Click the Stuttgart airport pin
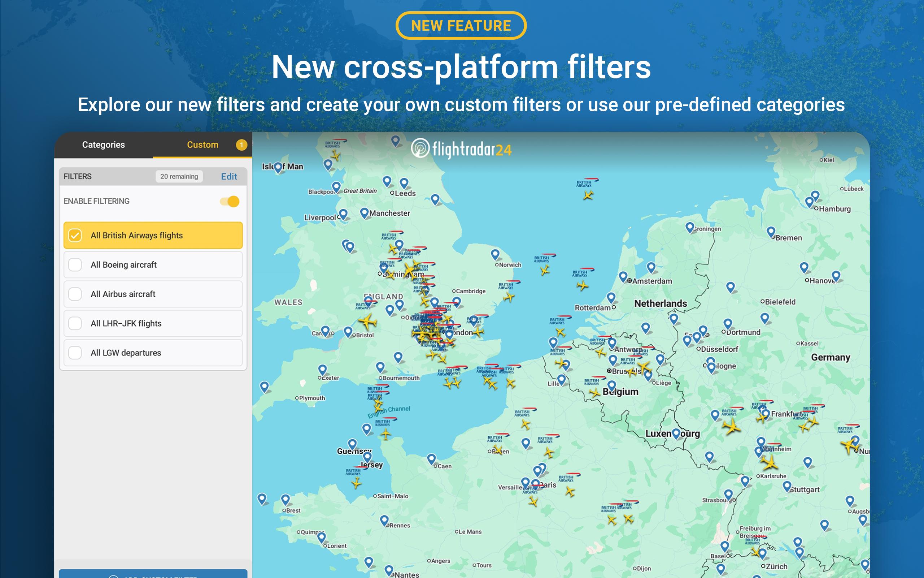 (787, 486)
